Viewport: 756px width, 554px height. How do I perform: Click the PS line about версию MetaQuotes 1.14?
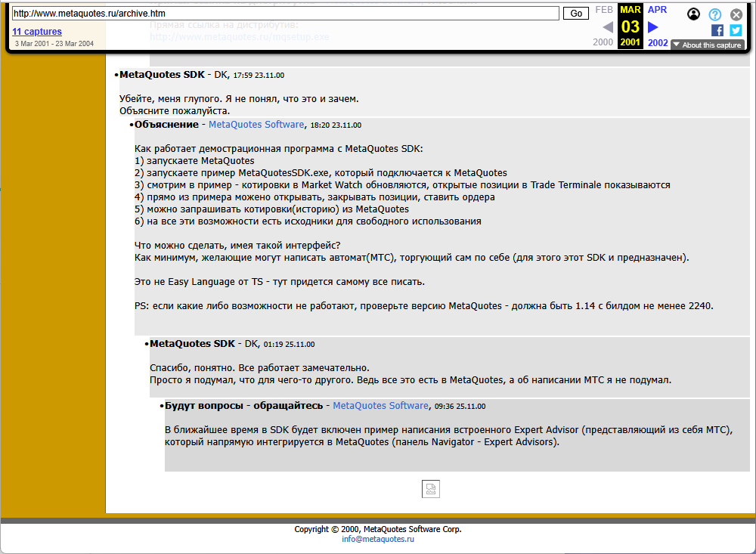pyautogui.click(x=424, y=305)
